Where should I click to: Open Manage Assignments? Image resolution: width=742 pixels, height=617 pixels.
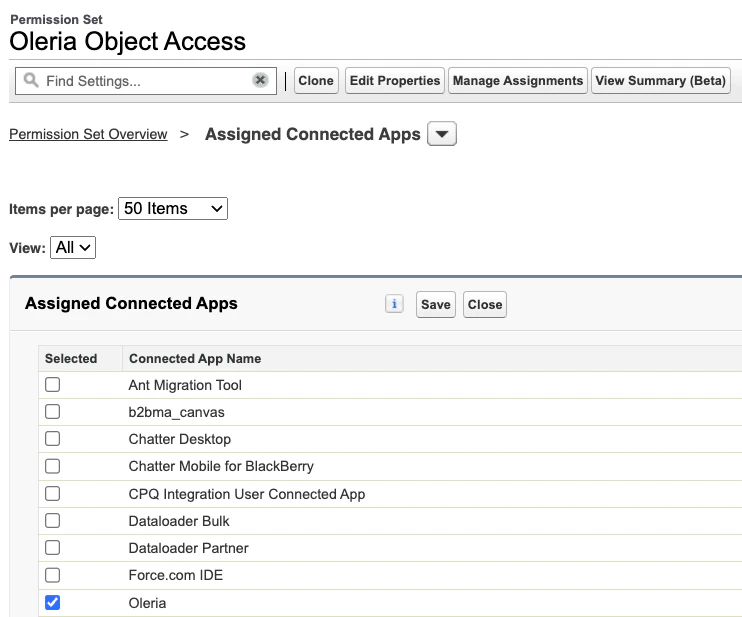(x=518, y=80)
